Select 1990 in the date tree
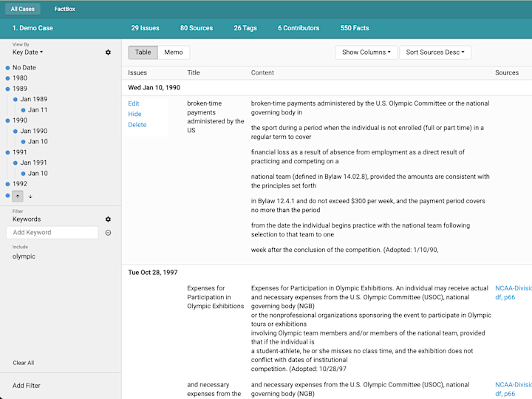 (x=20, y=120)
